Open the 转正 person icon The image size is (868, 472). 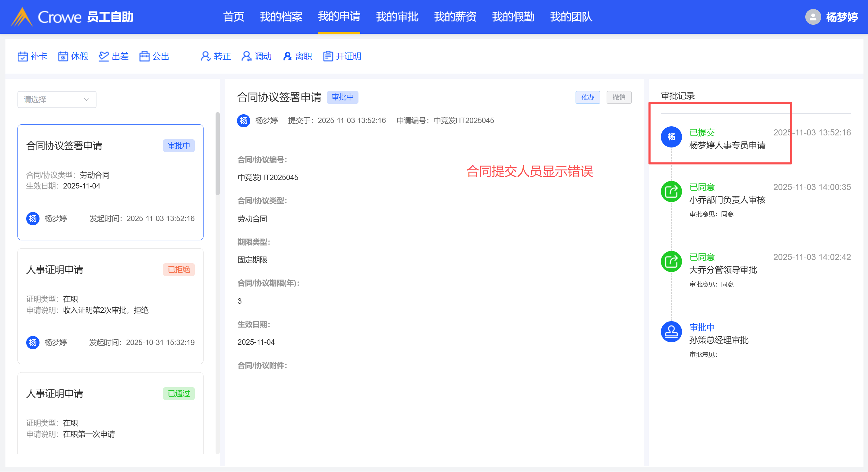206,56
